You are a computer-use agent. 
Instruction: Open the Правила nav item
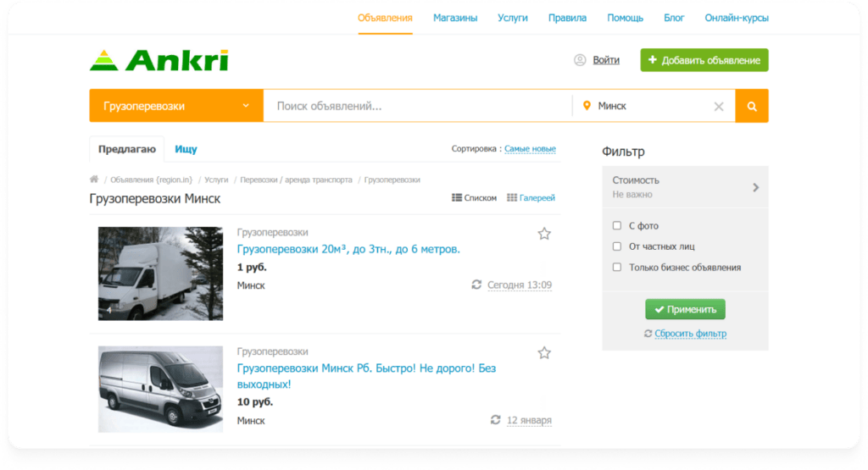click(567, 18)
